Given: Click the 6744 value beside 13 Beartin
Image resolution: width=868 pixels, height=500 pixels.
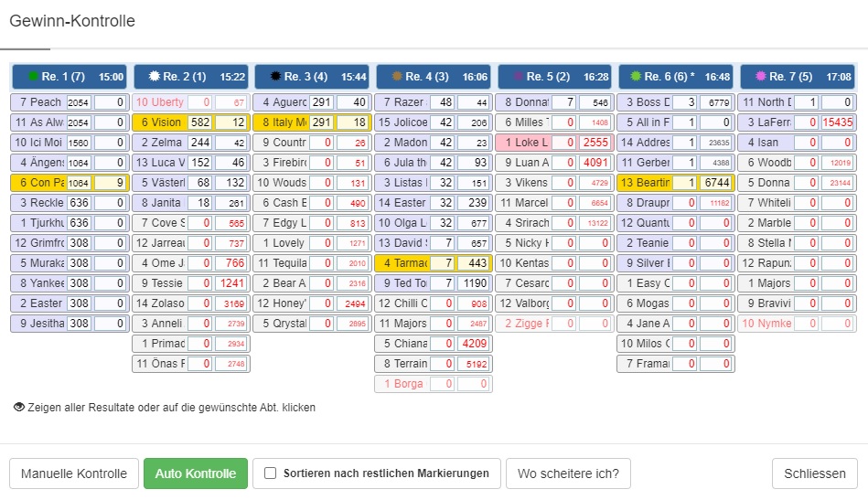Looking at the screenshot, I should coord(716,183).
